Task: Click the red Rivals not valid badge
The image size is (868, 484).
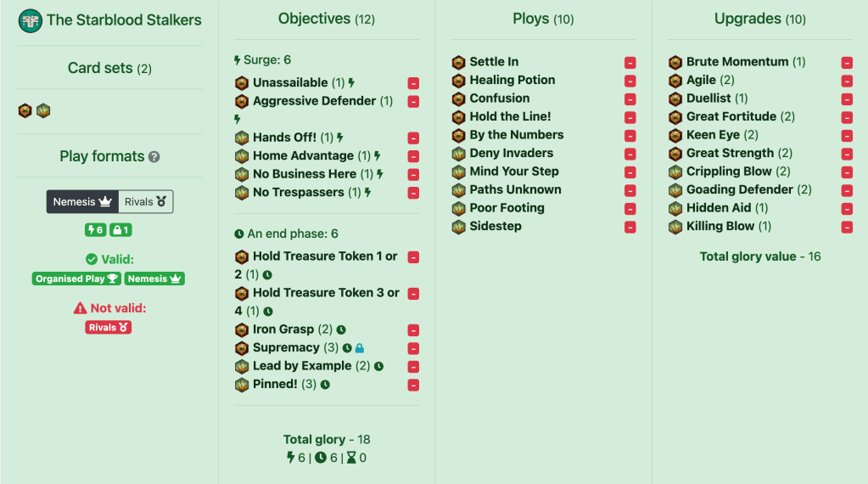Action: pos(108,327)
